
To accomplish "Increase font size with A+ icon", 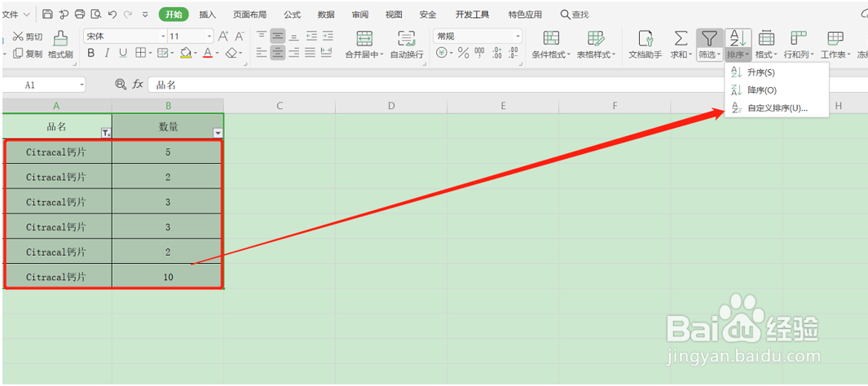I will (x=223, y=37).
